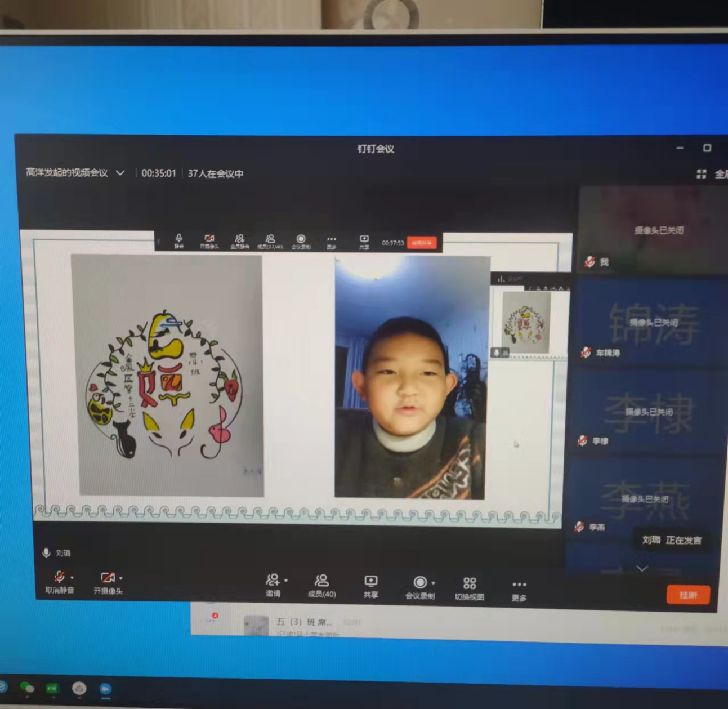Open WeChat from the taskbar
Viewport: 728px width, 709px height.
click(x=26, y=688)
